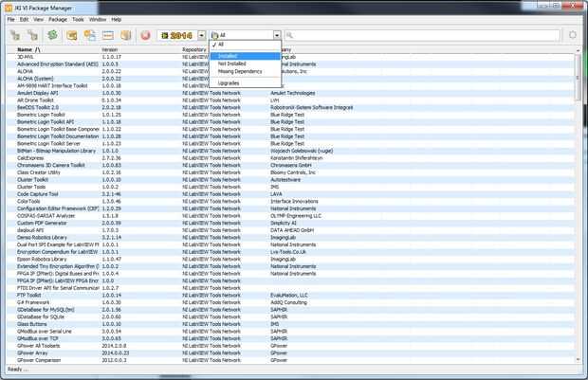Screen dimensions: 588x380
Task: Select Biometric Login Toolkit API row
Action: point(290,122)
